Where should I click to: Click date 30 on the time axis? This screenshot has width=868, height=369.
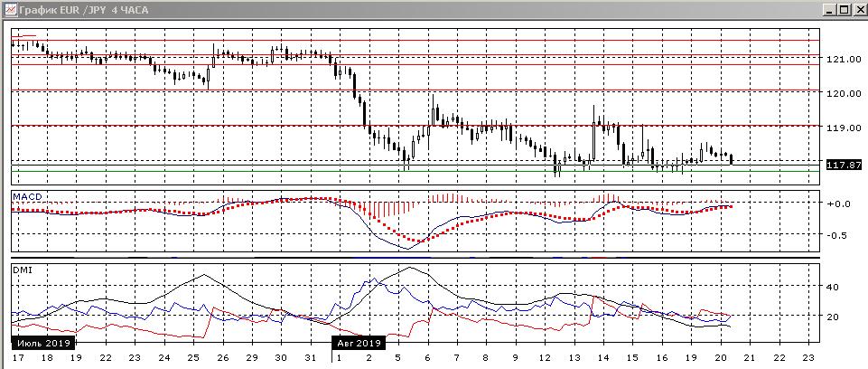pos(281,358)
